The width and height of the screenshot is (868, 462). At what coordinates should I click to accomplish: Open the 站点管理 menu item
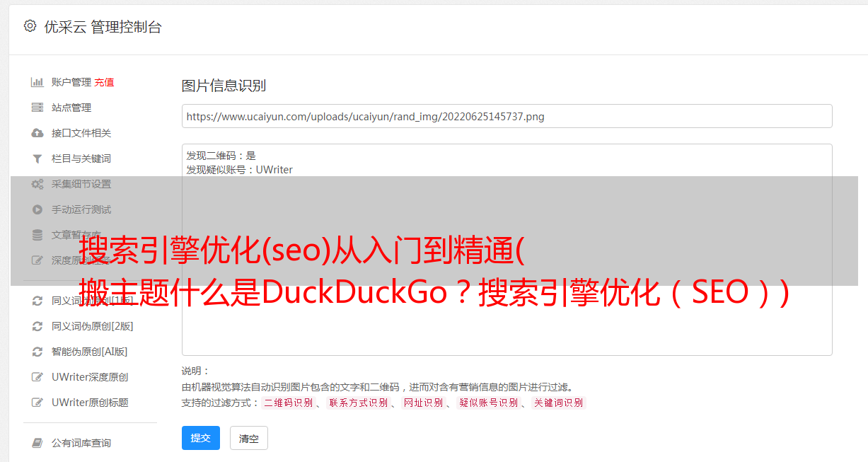tap(71, 108)
